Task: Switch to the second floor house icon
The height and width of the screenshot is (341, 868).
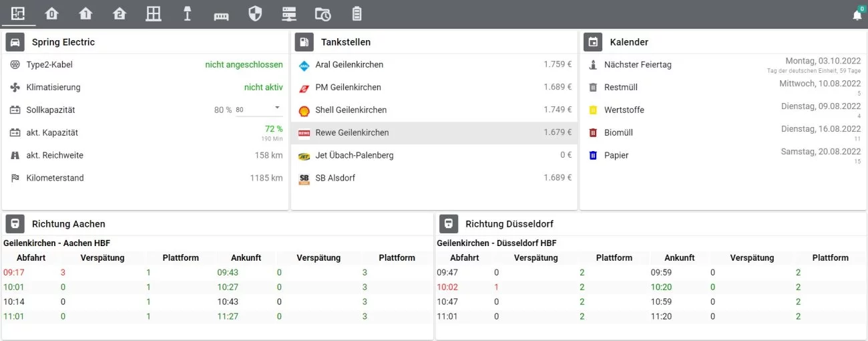Action: pyautogui.click(x=120, y=13)
